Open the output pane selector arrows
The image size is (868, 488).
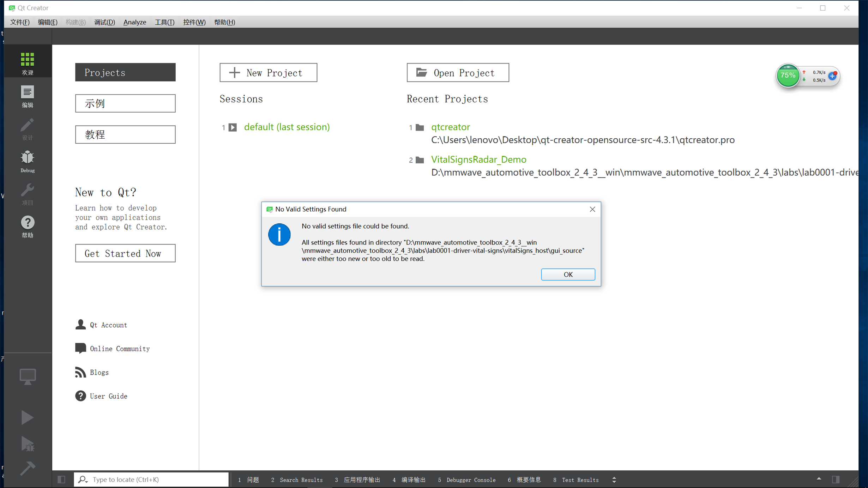(614, 480)
